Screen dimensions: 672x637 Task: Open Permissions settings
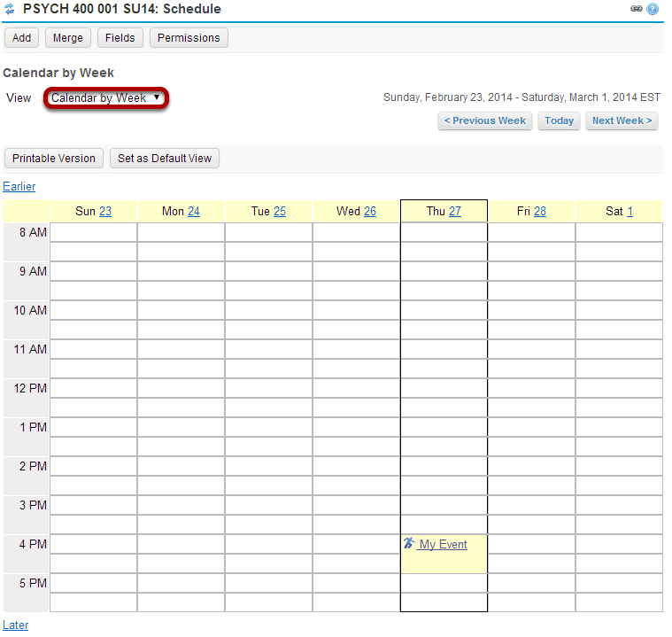(x=189, y=38)
